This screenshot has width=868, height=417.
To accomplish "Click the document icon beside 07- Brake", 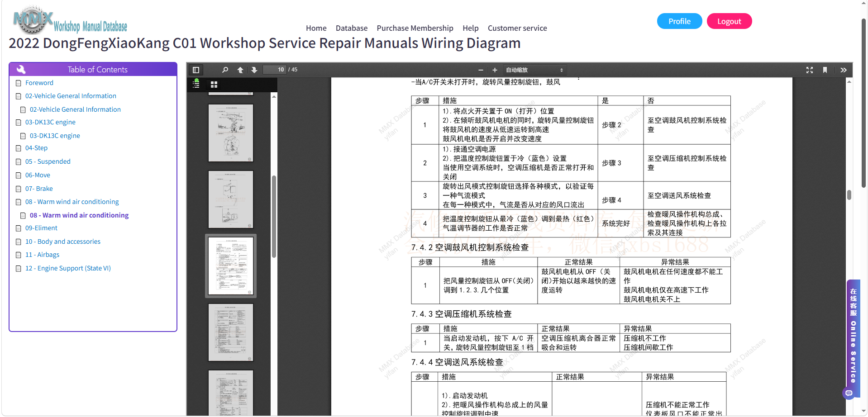I will tap(19, 189).
